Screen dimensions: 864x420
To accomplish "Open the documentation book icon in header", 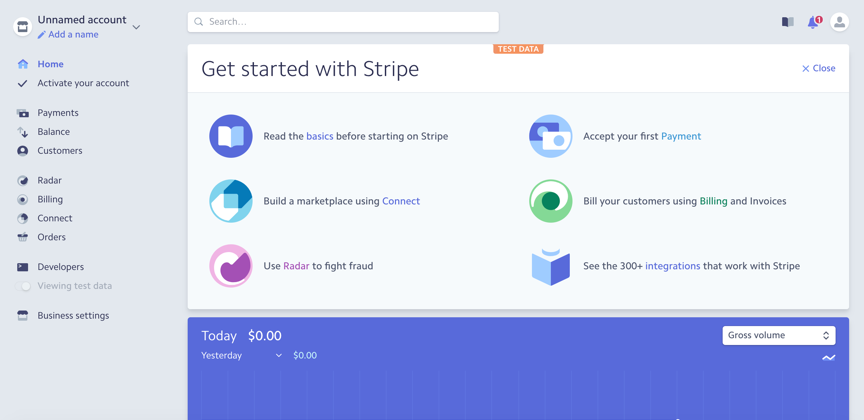I will point(788,22).
